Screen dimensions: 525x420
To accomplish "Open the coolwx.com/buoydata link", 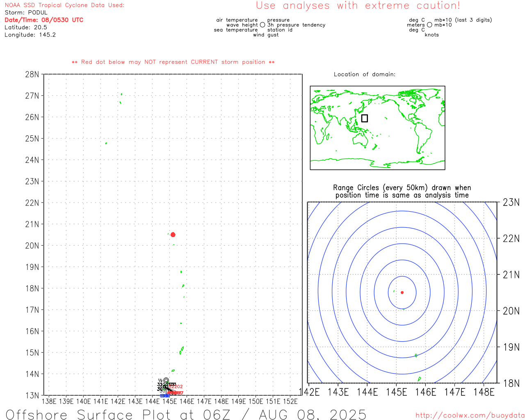I will coord(470,415).
